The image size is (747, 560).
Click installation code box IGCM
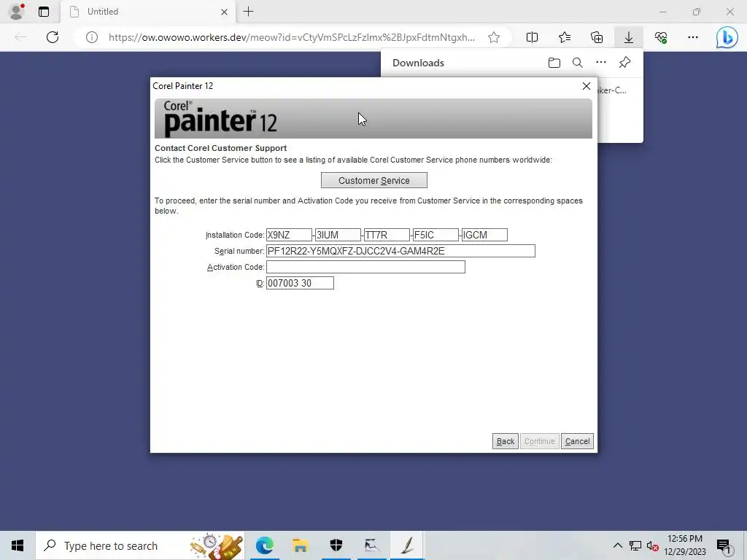484,235
